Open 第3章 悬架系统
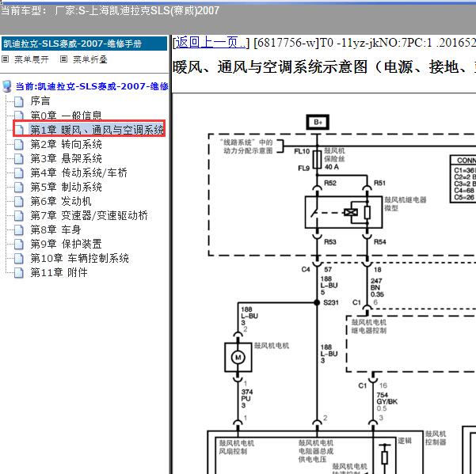Screen dimensions: 476x474 (x=66, y=158)
